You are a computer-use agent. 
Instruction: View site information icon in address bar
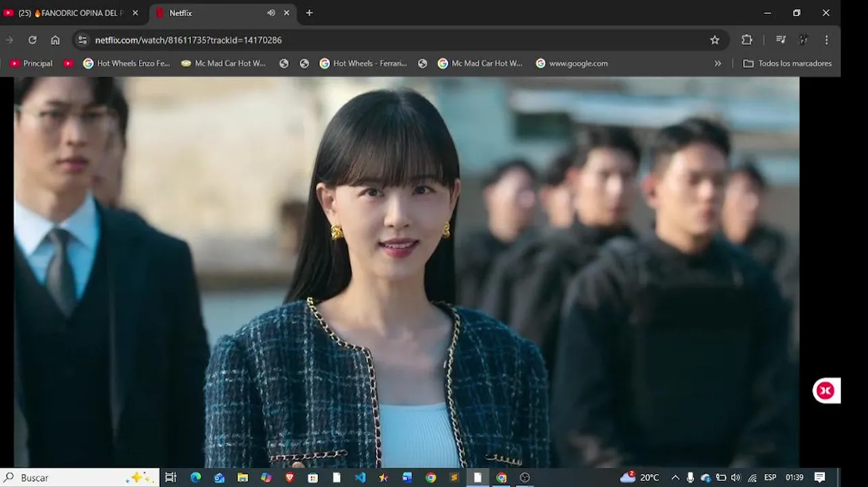pos(82,40)
